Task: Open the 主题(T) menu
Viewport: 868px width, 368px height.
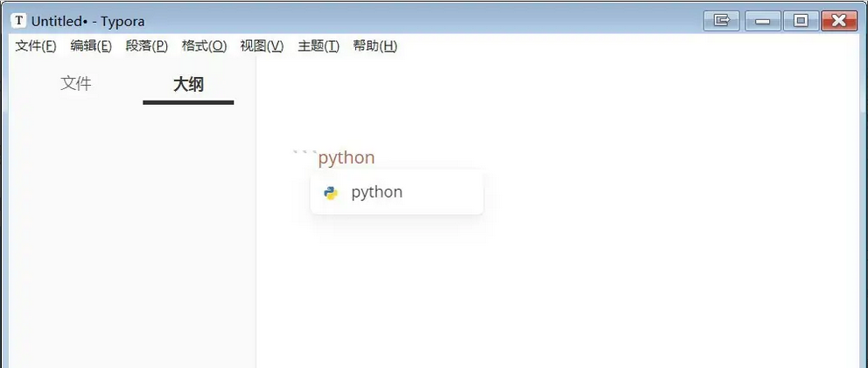Action: (x=318, y=46)
